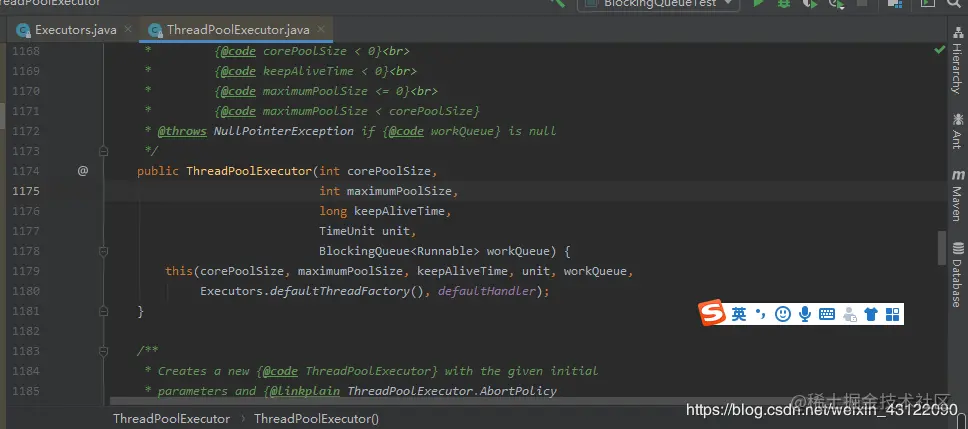
Task: Toggle Sogou input between English and Chinese
Action: click(x=739, y=314)
